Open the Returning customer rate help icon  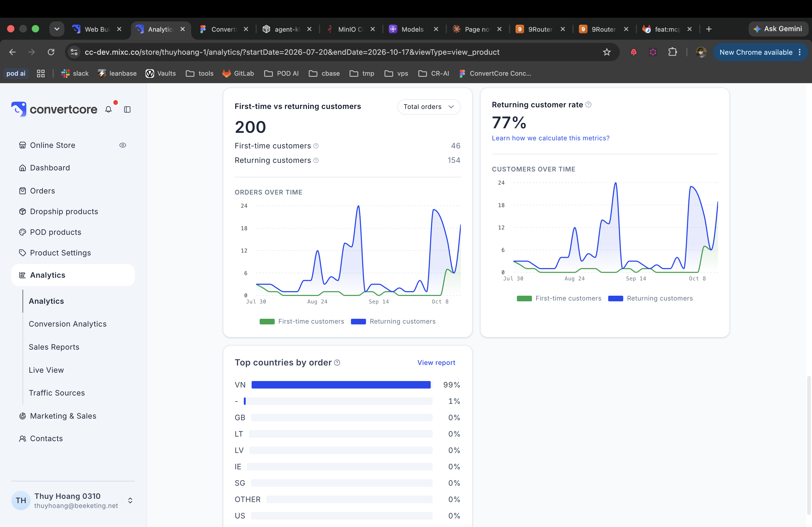[x=588, y=105]
